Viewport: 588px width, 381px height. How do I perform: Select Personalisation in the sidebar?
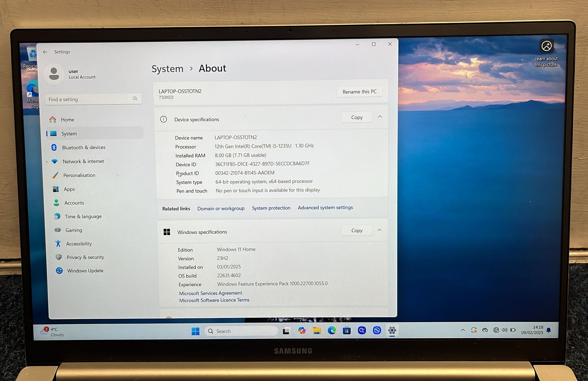pyautogui.click(x=79, y=175)
